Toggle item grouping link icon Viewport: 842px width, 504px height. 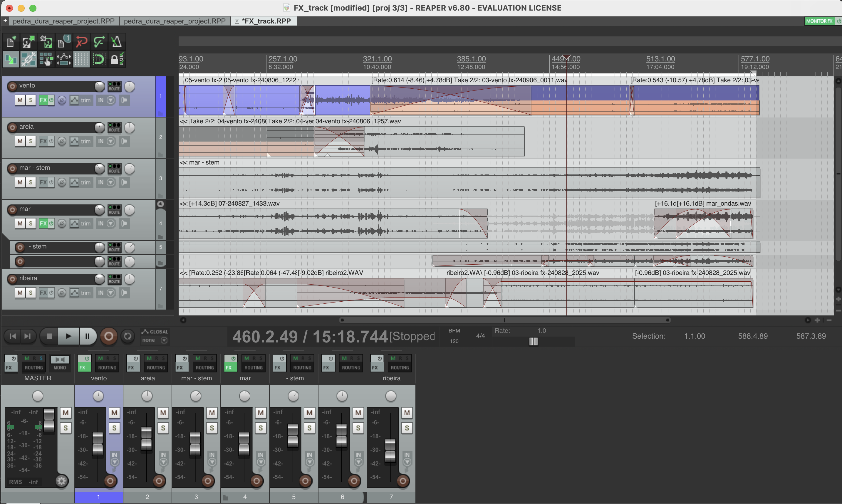[x=28, y=60]
